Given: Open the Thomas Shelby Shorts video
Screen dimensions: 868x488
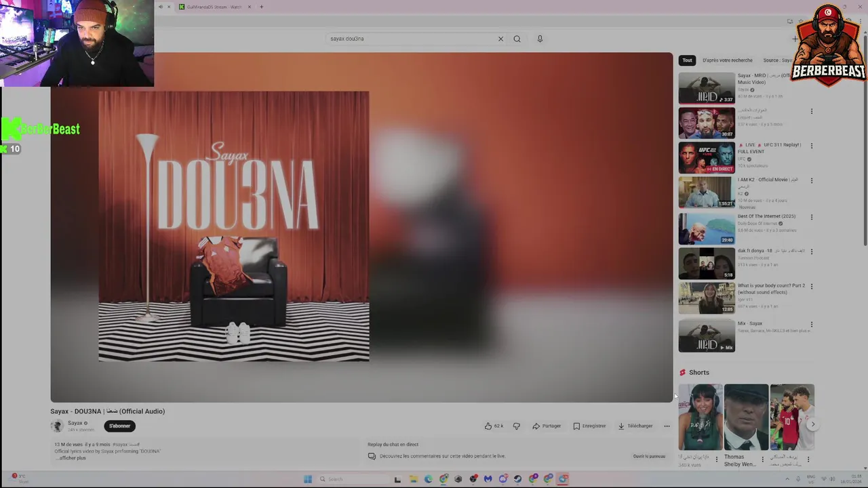Looking at the screenshot, I should [x=746, y=417].
